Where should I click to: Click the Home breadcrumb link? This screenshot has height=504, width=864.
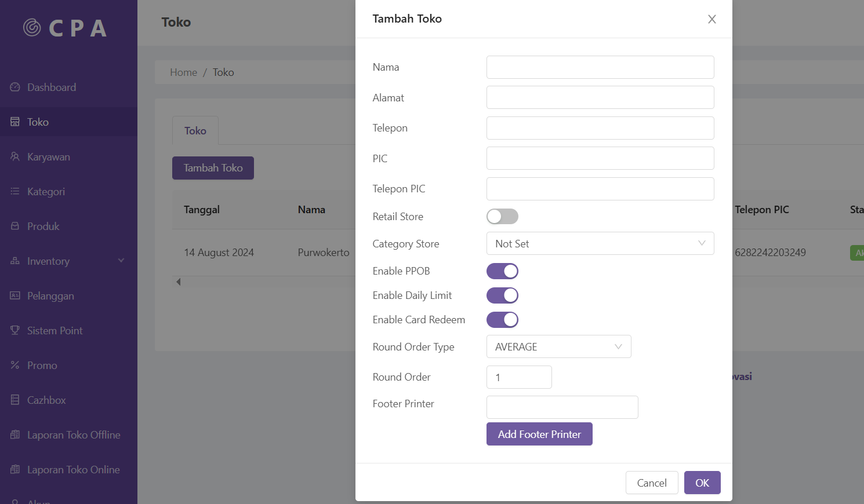pyautogui.click(x=183, y=72)
